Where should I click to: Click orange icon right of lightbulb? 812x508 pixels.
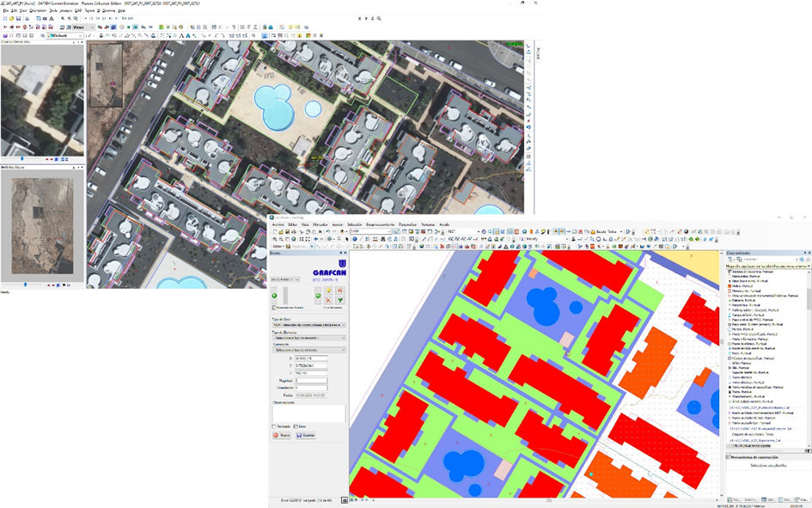340,291
